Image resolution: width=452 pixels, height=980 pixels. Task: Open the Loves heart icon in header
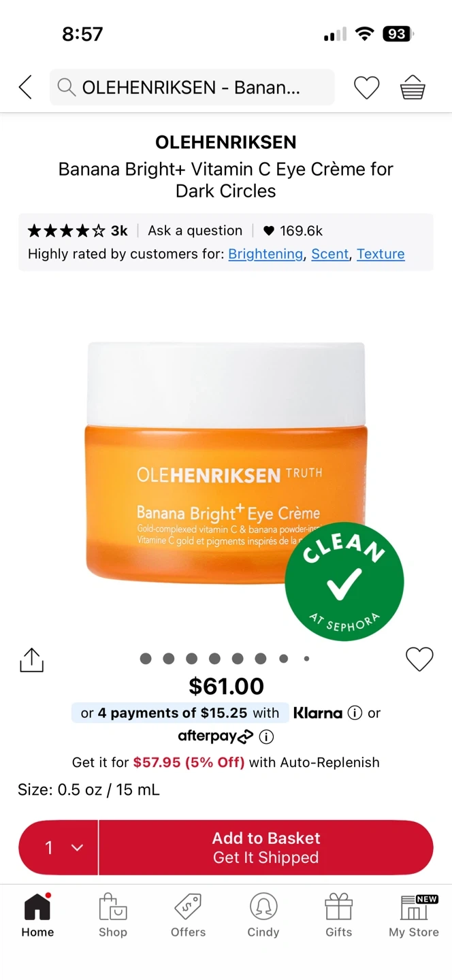click(366, 87)
